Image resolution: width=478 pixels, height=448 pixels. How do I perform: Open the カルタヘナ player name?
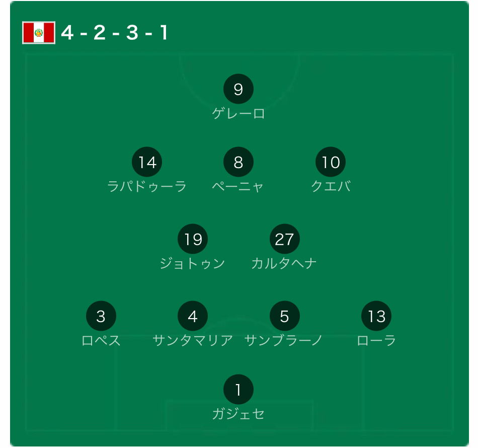tap(284, 263)
